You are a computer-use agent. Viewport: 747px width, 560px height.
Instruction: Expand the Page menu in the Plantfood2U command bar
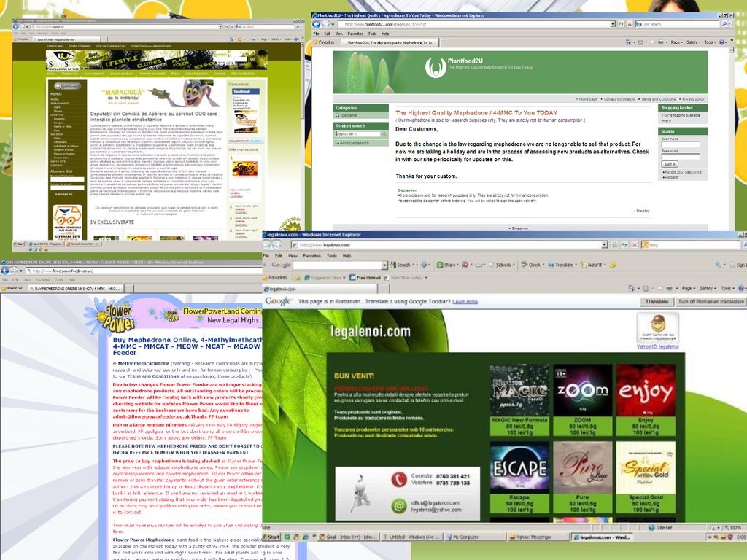point(677,42)
